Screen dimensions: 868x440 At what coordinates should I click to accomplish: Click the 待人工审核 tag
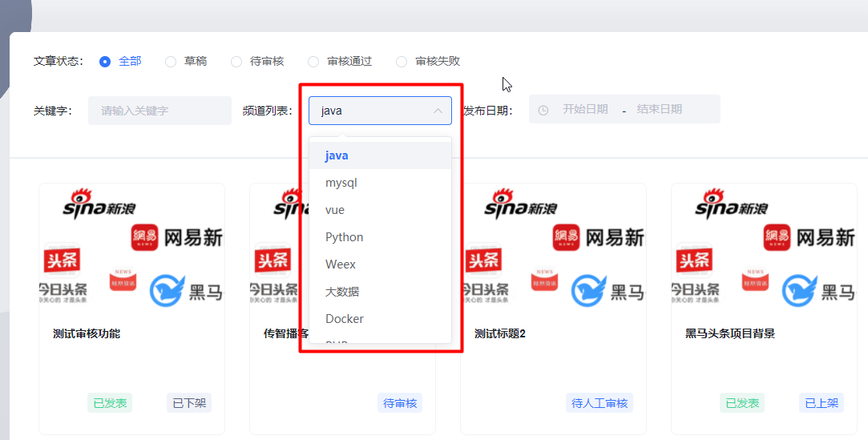point(600,403)
